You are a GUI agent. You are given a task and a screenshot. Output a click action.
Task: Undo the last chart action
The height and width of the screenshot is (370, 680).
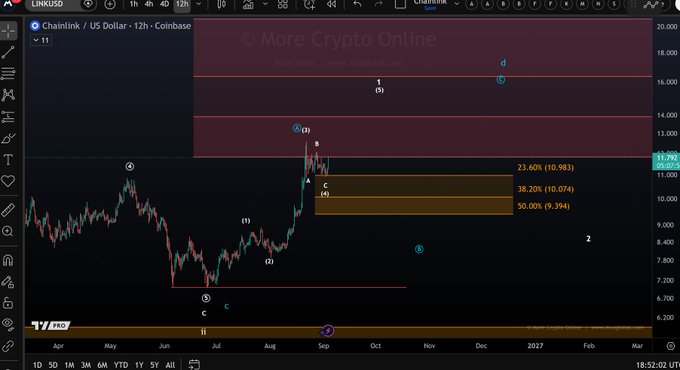(x=357, y=4)
